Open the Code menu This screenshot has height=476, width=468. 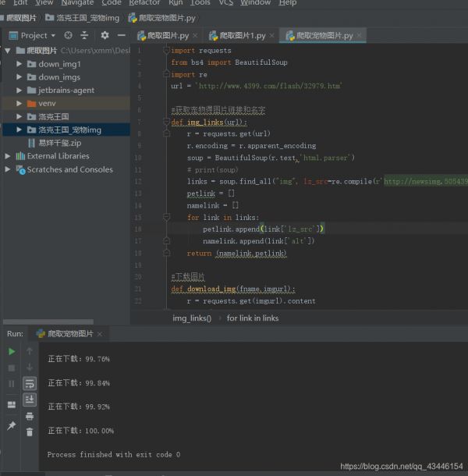click(x=112, y=3)
